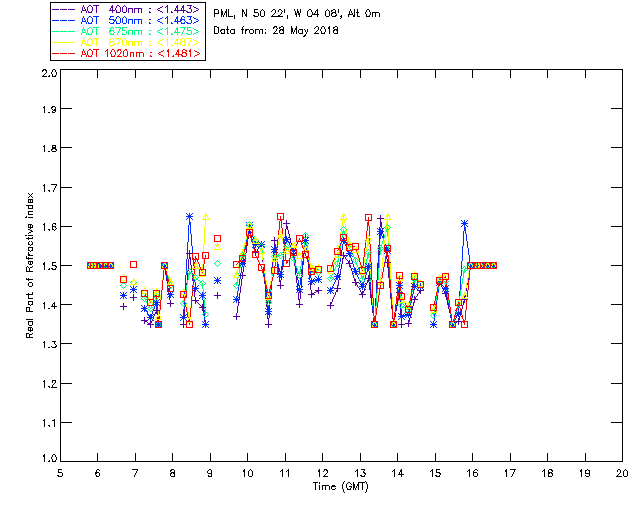Click the 1.5 tick label on y-axis
640x512 pixels.
point(47,266)
